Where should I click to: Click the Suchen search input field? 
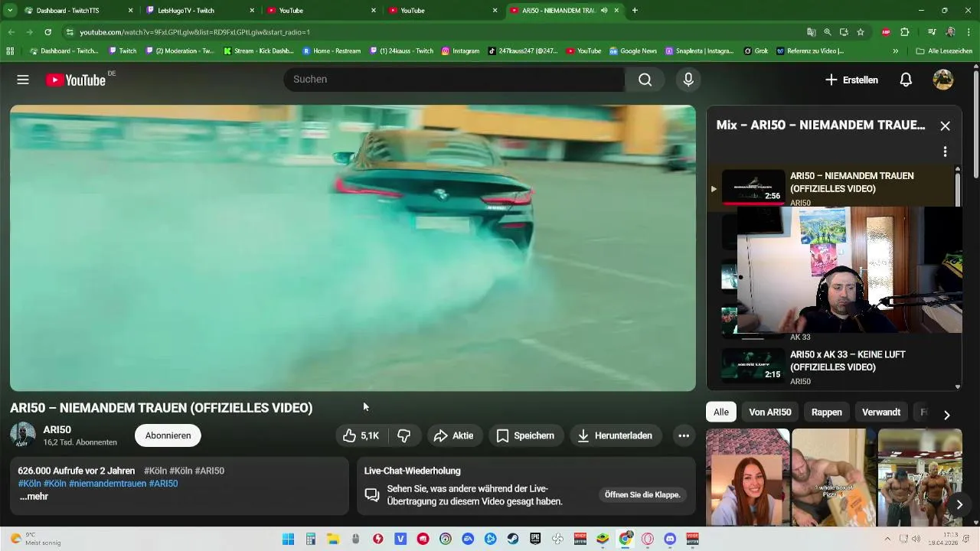(454, 80)
